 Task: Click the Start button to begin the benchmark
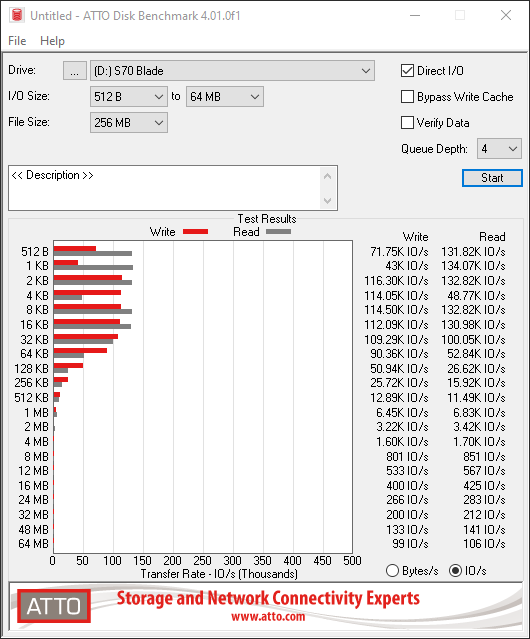point(492,178)
